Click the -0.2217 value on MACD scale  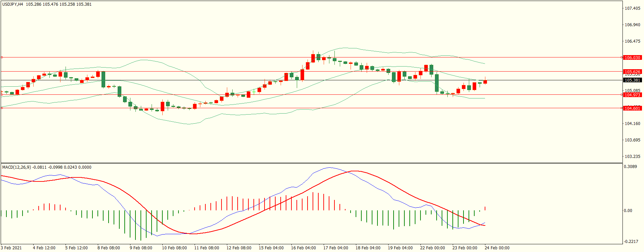pyautogui.click(x=630, y=242)
